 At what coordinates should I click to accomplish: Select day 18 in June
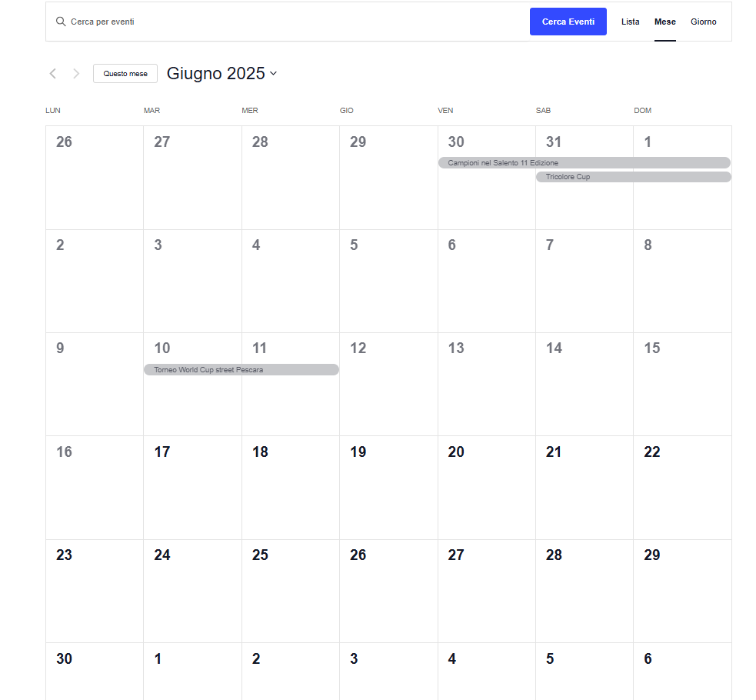click(260, 452)
